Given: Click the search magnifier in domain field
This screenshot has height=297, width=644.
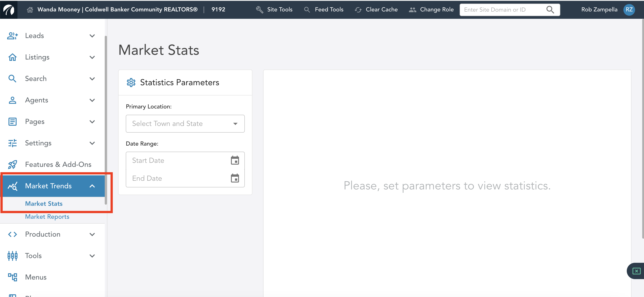Looking at the screenshot, I should coord(550,9).
